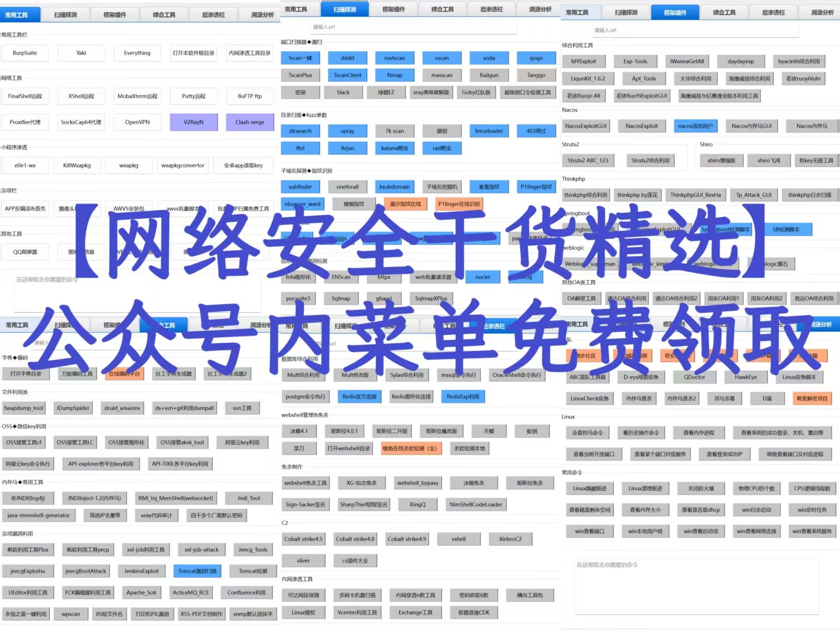Click the purple Clash verge button
Screen dimensions: 840x630
click(x=250, y=122)
